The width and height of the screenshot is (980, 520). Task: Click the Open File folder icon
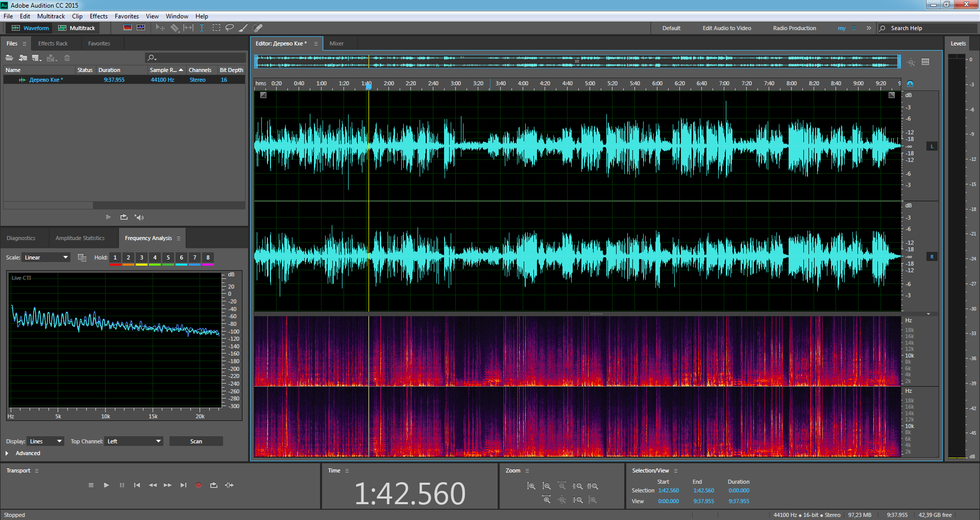pos(9,58)
